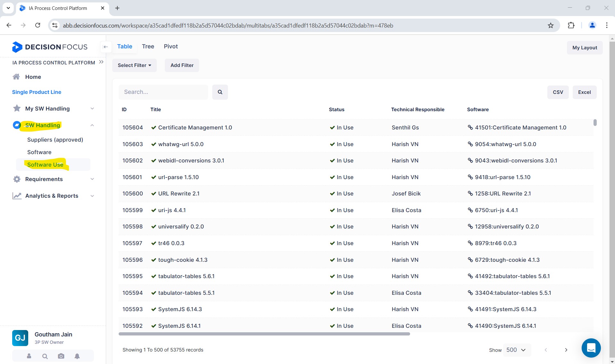Open the Chrome three-dot menu

[607, 25]
